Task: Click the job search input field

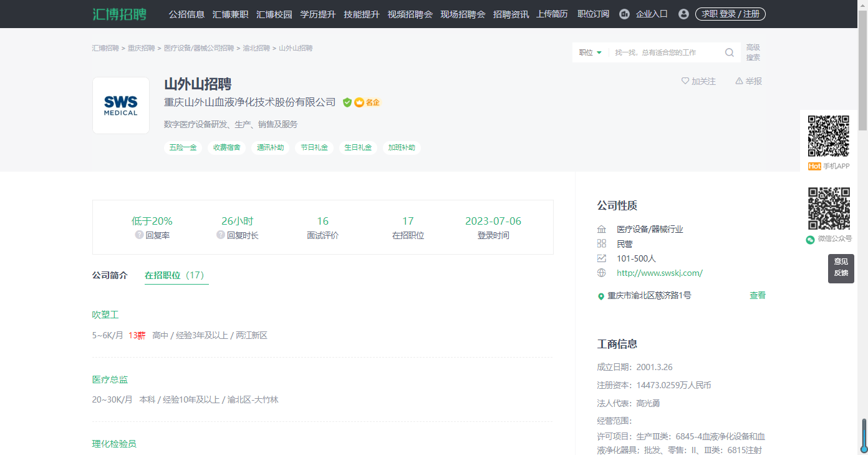Action: (666, 52)
